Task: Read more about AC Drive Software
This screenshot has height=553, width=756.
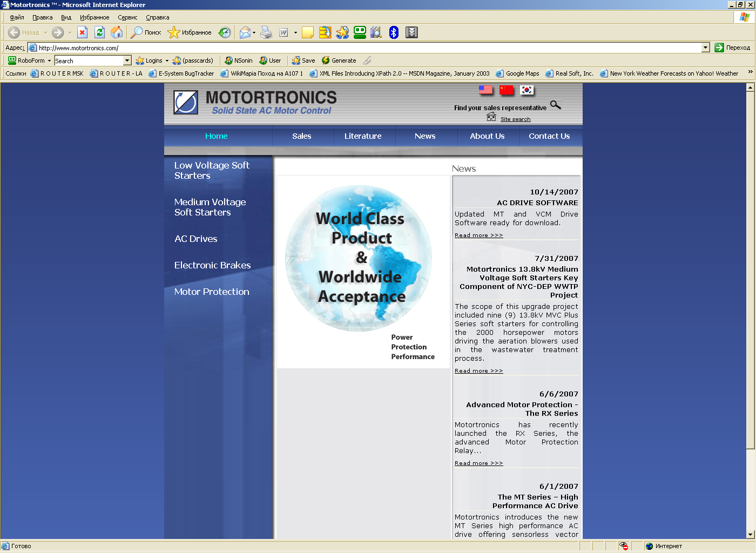Action: point(478,235)
